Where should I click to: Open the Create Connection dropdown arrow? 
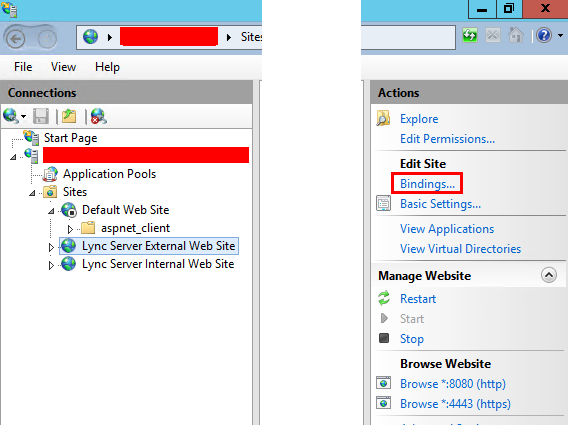(x=23, y=117)
